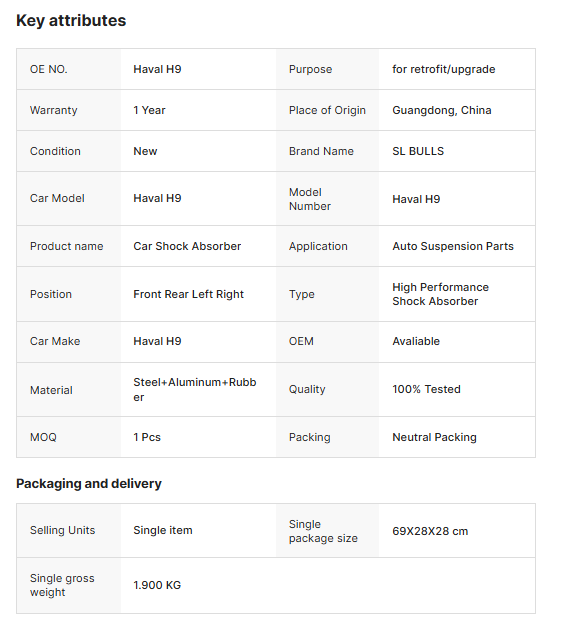Select the Steel+Aluminum+Rubber material value
This screenshot has width=564, height=632.
195,390
